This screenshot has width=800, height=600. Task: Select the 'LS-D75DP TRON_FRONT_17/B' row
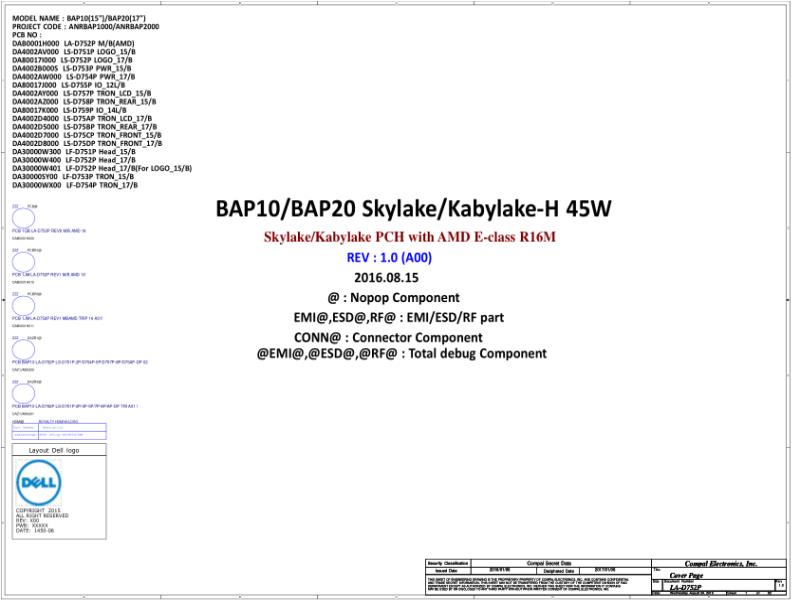pos(87,143)
